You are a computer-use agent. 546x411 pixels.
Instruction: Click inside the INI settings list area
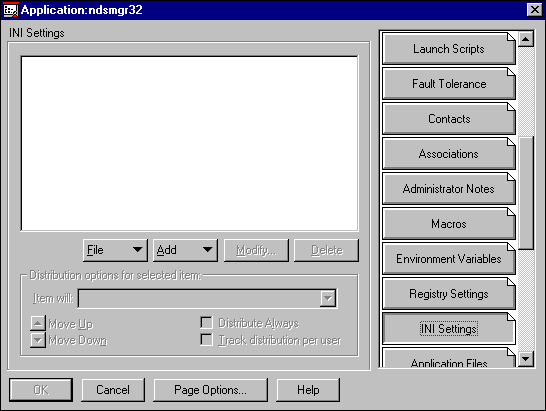pos(189,143)
